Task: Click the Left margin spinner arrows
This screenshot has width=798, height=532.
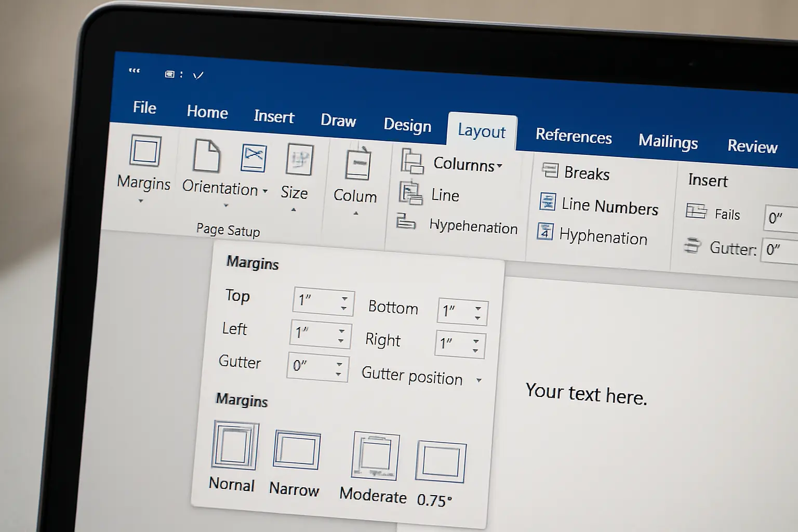Action: (341, 336)
